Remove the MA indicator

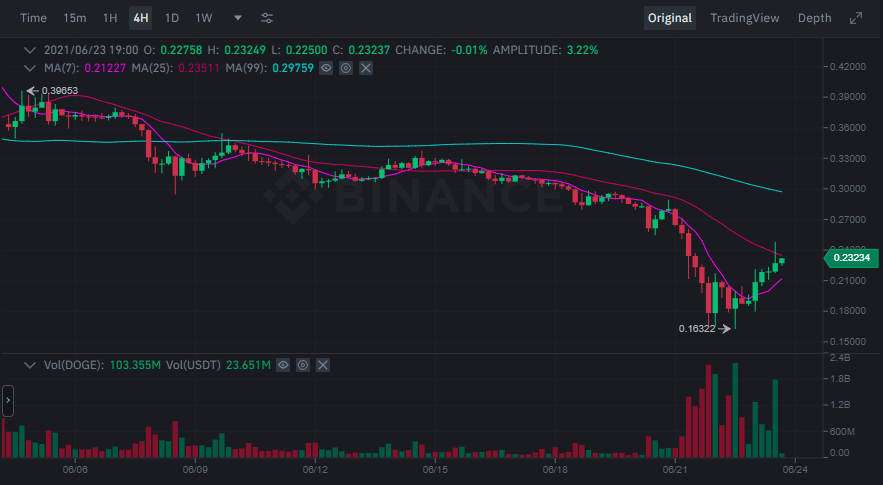[x=366, y=68]
